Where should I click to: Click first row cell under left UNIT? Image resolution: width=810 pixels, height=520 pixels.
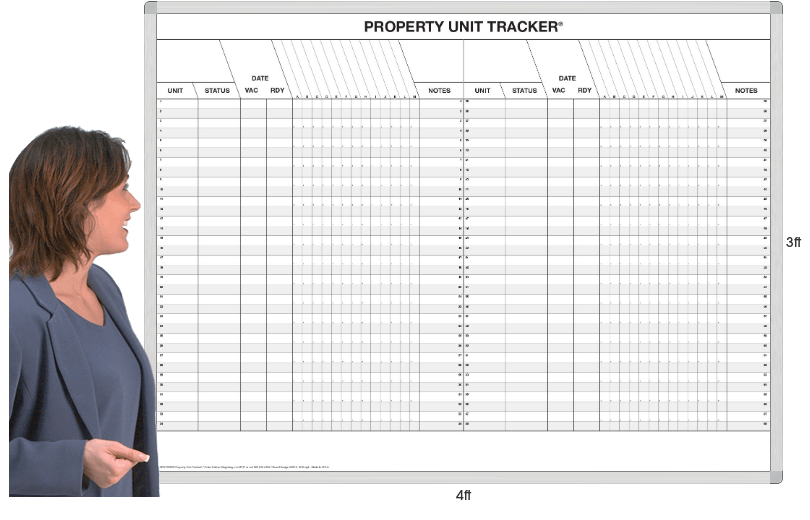coord(178,102)
